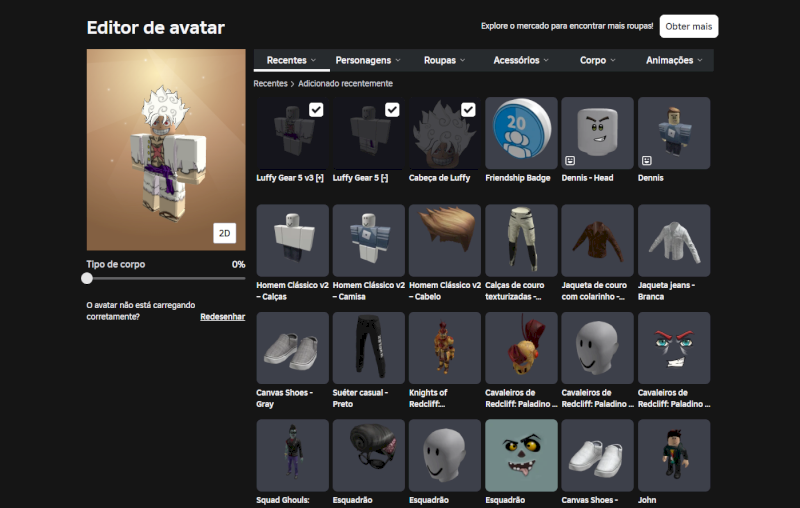The image size is (800, 508).
Task: Click the Redesenhar link
Action: coord(222,317)
